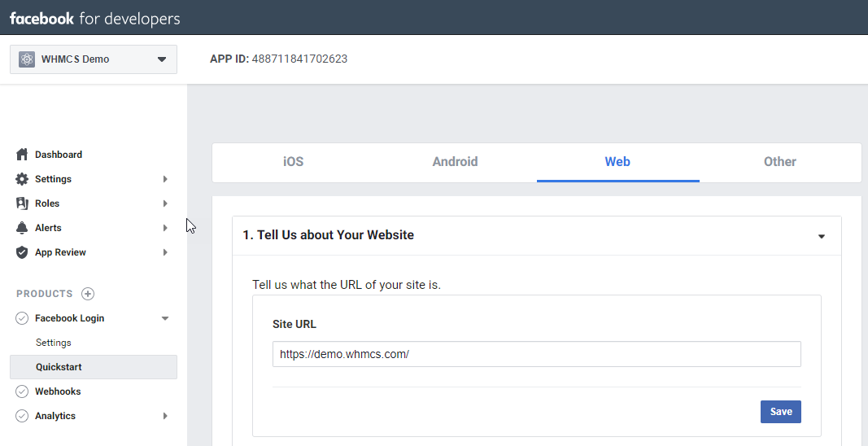Open Facebook Login Settings link

coord(54,343)
